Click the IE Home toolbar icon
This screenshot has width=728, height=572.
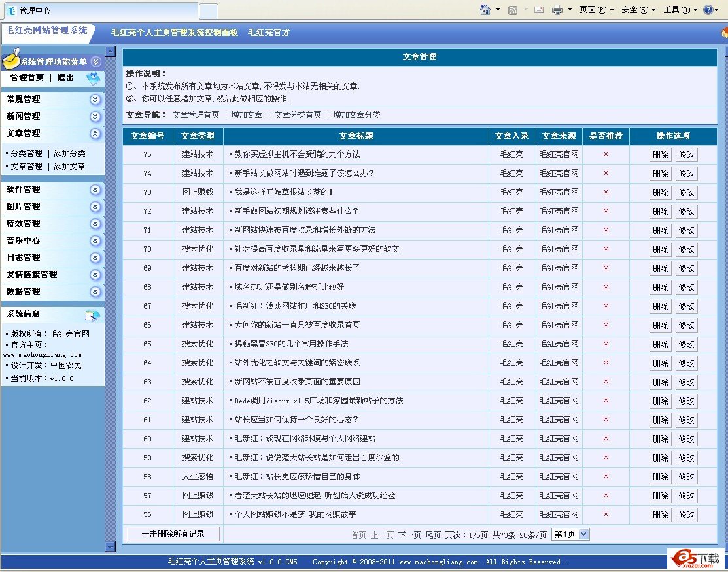point(485,10)
